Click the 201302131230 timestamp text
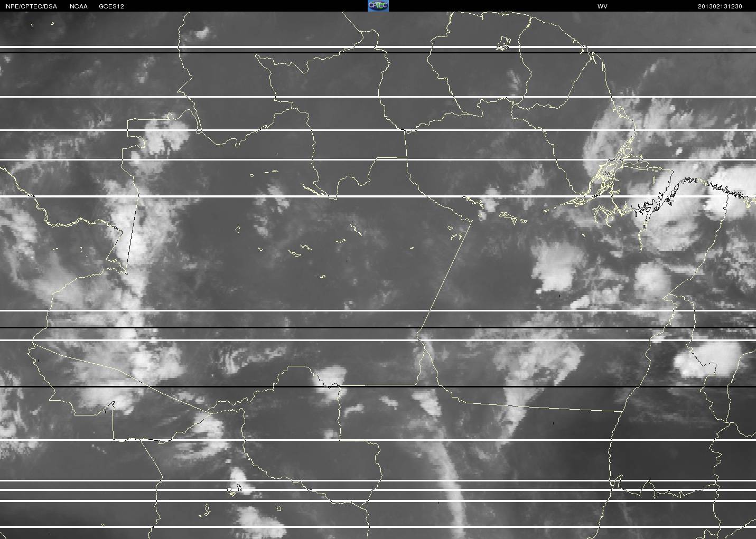Image resolution: width=756 pixels, height=539 pixels. click(x=720, y=6)
